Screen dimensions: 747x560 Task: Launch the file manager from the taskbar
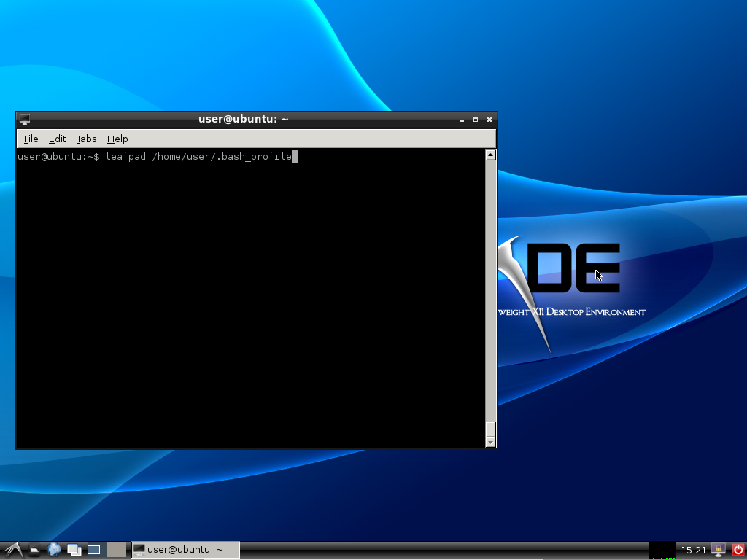(34, 550)
